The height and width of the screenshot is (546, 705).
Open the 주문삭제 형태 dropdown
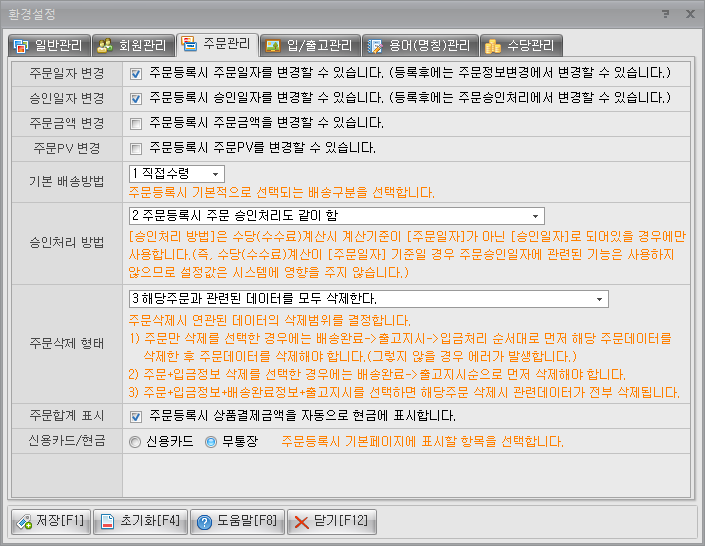coord(599,299)
